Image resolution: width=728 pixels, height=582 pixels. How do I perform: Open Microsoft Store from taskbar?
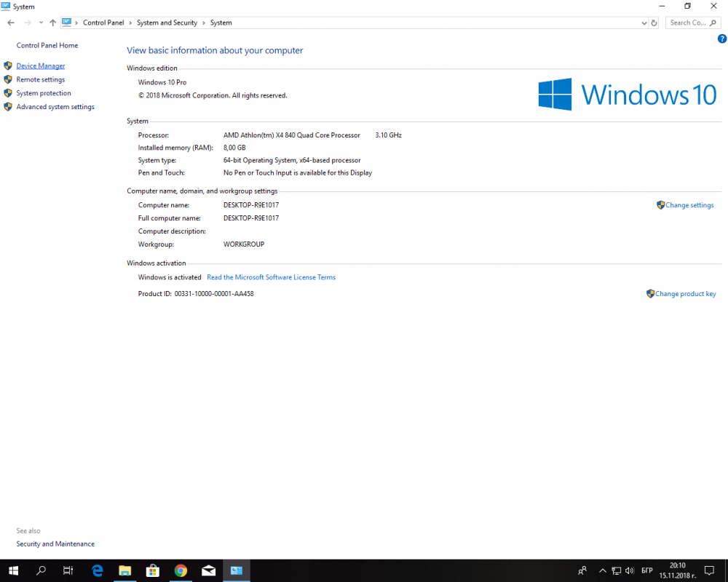click(153, 571)
